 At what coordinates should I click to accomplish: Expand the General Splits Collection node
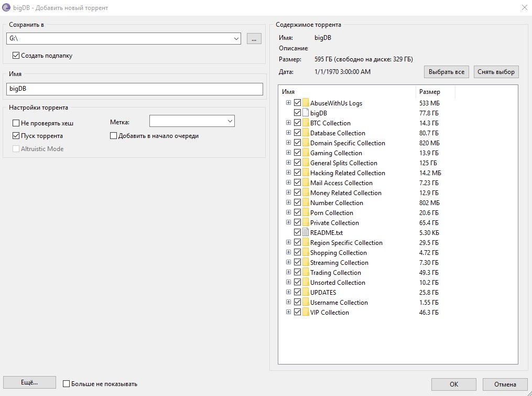288,163
